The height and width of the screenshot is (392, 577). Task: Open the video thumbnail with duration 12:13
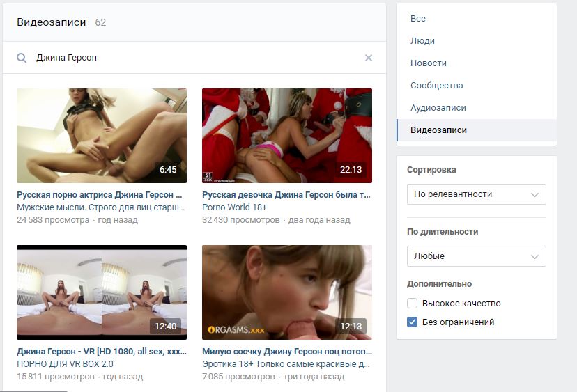click(287, 292)
